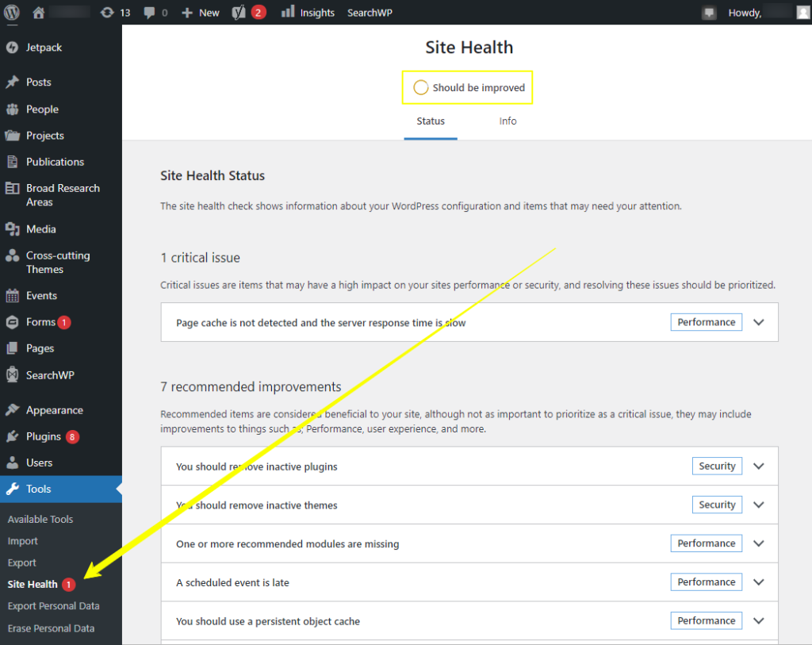Viewport: 812px width, 645px height.
Task: Open the updates icon showing 13
Action: point(116,12)
